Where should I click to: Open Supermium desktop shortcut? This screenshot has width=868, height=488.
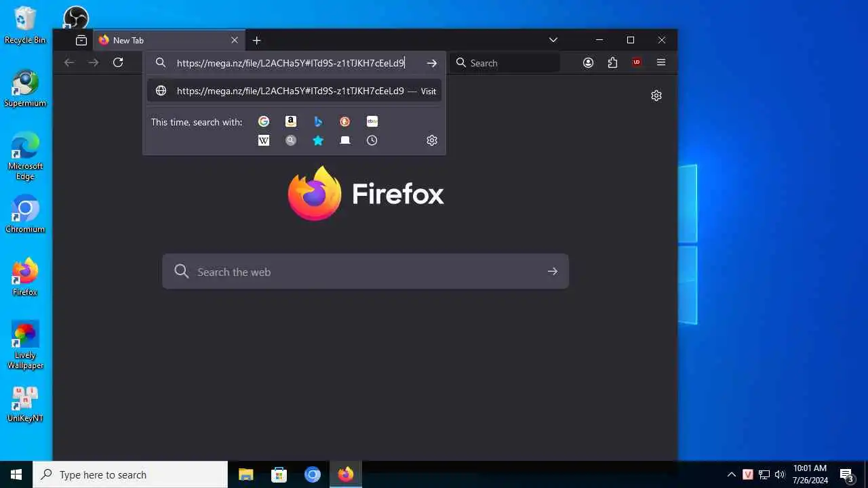point(25,88)
